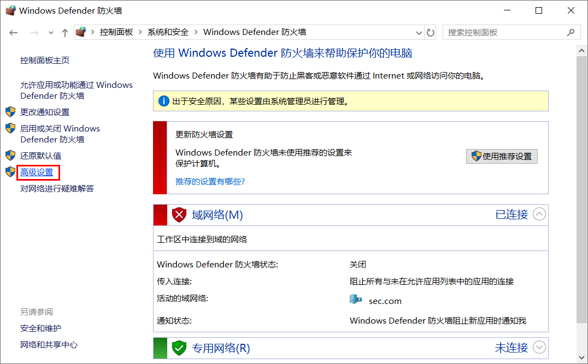Select the 控制面板 breadcrumb
588x364 pixels.
[116, 32]
